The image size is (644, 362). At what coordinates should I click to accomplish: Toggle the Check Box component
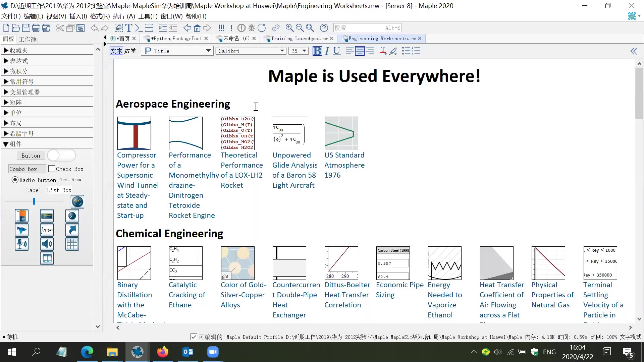(52, 169)
